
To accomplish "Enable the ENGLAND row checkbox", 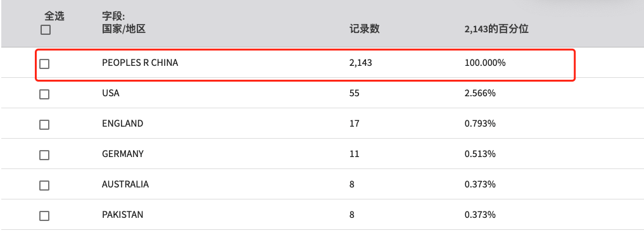I will [44, 125].
